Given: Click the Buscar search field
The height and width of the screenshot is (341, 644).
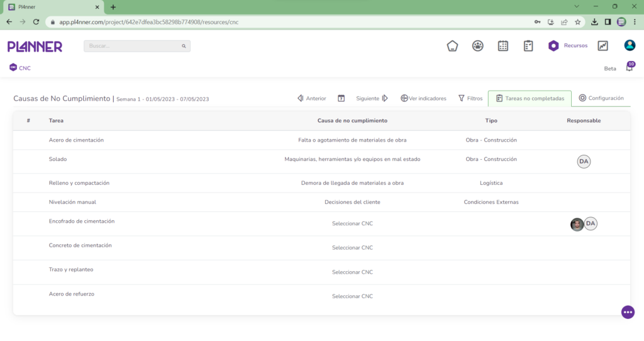Looking at the screenshot, I should point(136,46).
